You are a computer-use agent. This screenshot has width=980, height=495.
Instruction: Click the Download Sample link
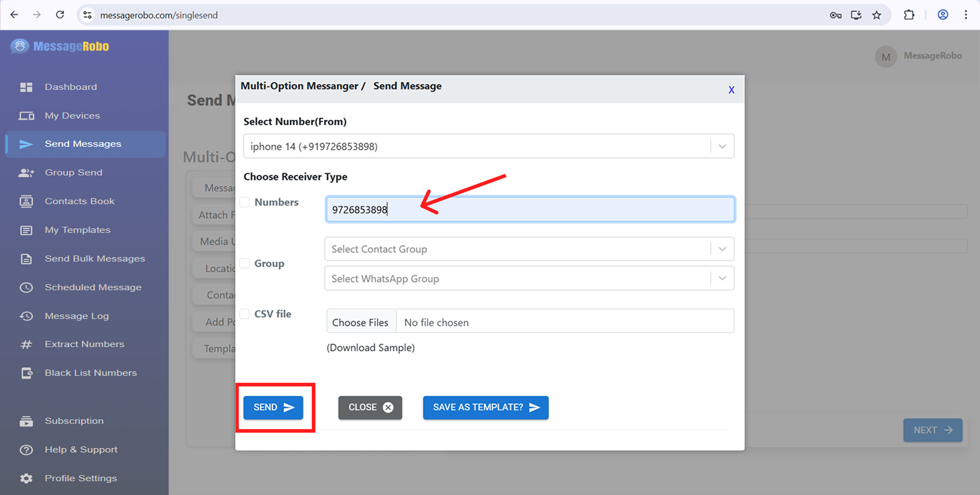(x=370, y=347)
